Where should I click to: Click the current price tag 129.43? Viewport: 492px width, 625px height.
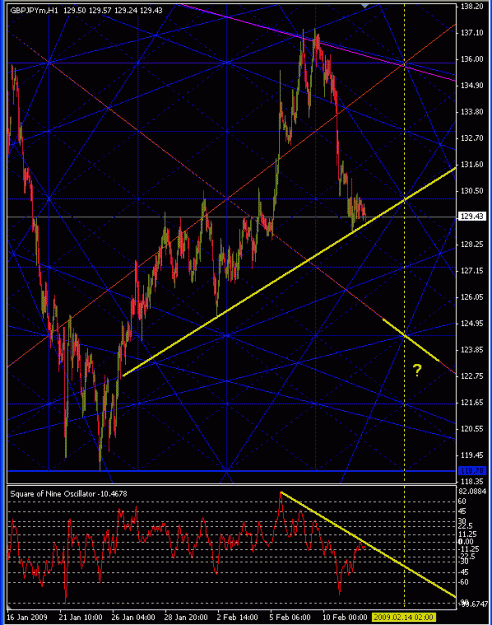point(472,216)
